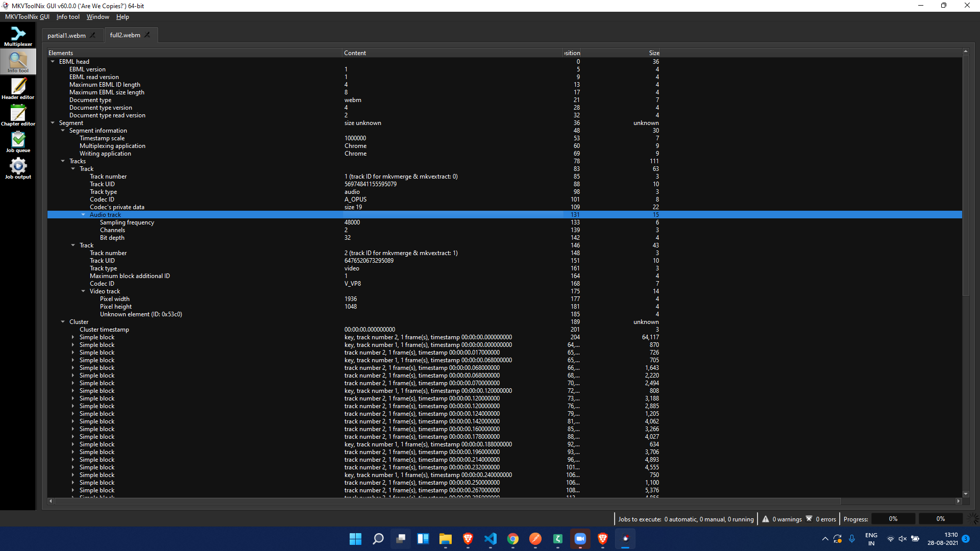
Task: Switch to the partial1.webm tab
Action: click(x=66, y=35)
